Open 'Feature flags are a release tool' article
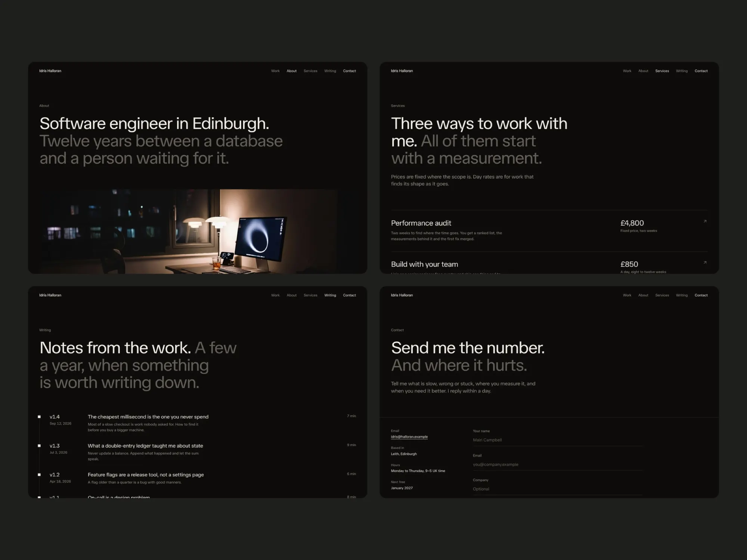This screenshot has height=560, width=747. coord(146,475)
